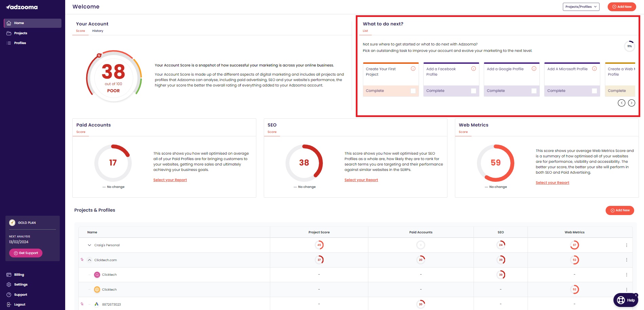Click the pin icon beside Clicktech.com
The image size is (644, 310).
pyautogui.click(x=82, y=260)
